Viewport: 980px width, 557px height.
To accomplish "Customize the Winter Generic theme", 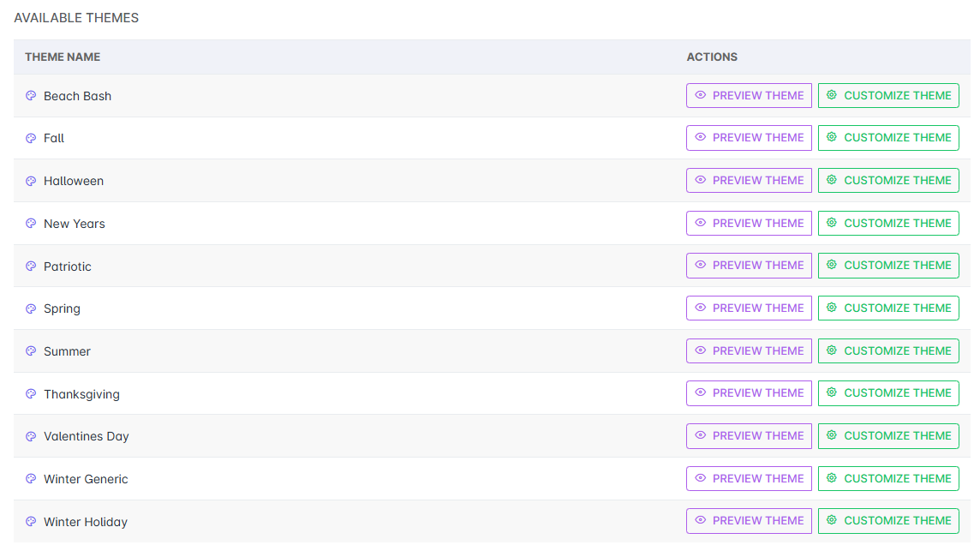I will (888, 478).
